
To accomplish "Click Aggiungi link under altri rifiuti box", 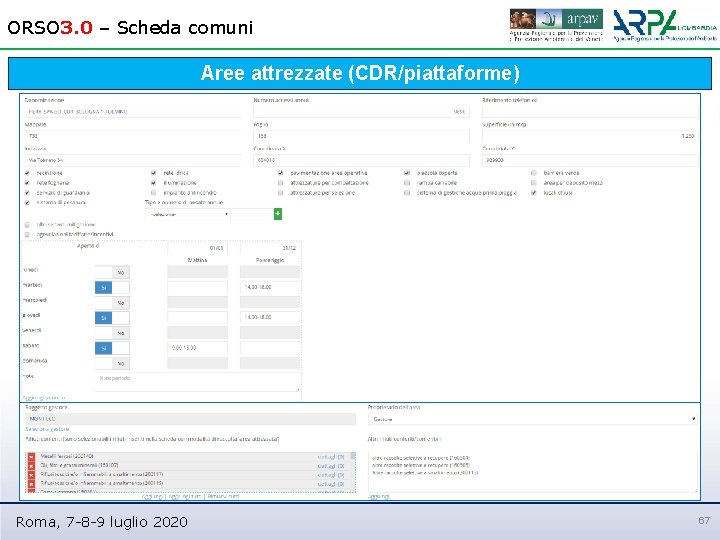I will tap(379, 497).
